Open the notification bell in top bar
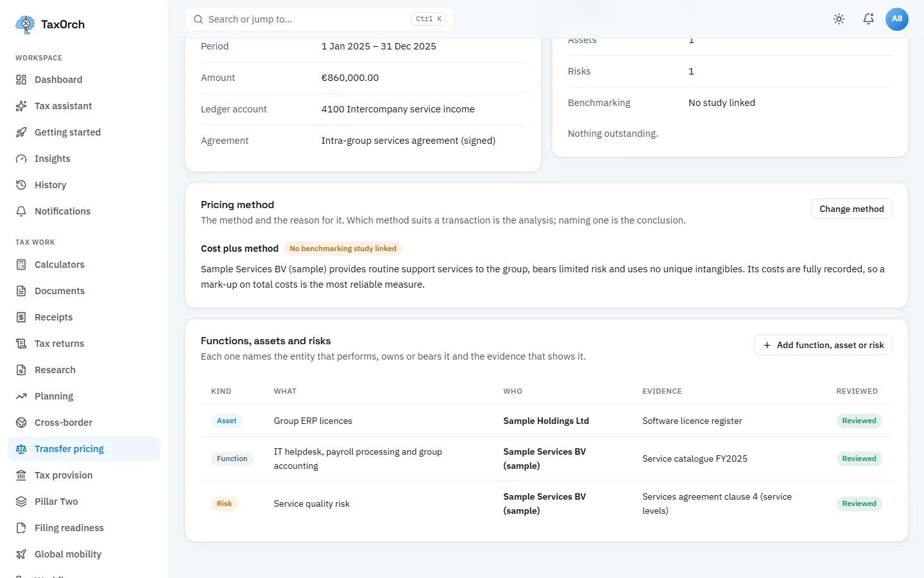Viewport: 924px width, 578px height. [868, 19]
